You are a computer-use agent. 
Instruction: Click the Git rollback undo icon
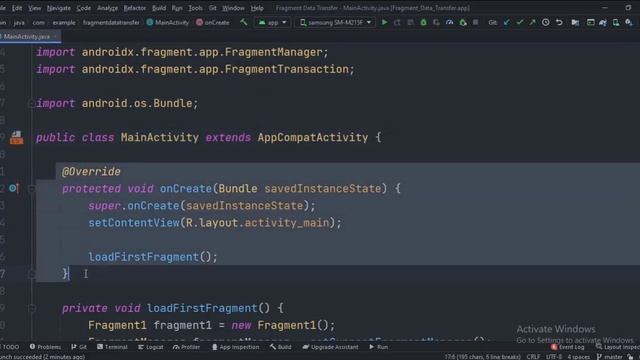(x=559, y=22)
